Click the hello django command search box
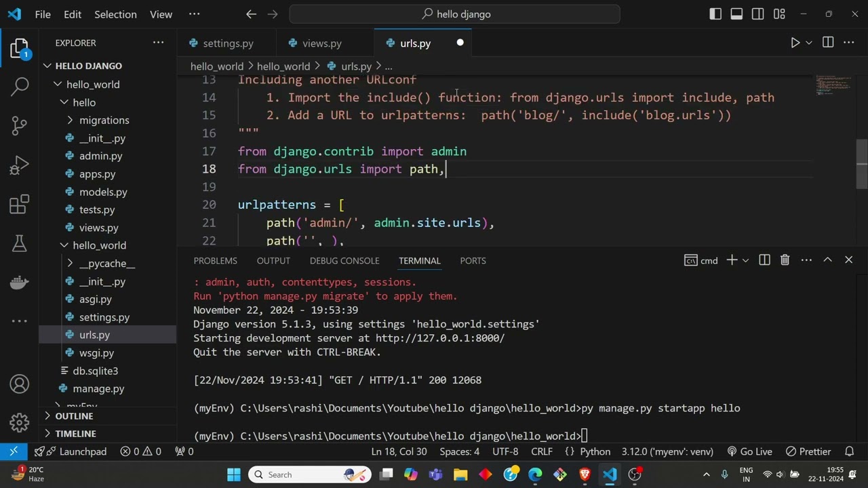 (454, 14)
